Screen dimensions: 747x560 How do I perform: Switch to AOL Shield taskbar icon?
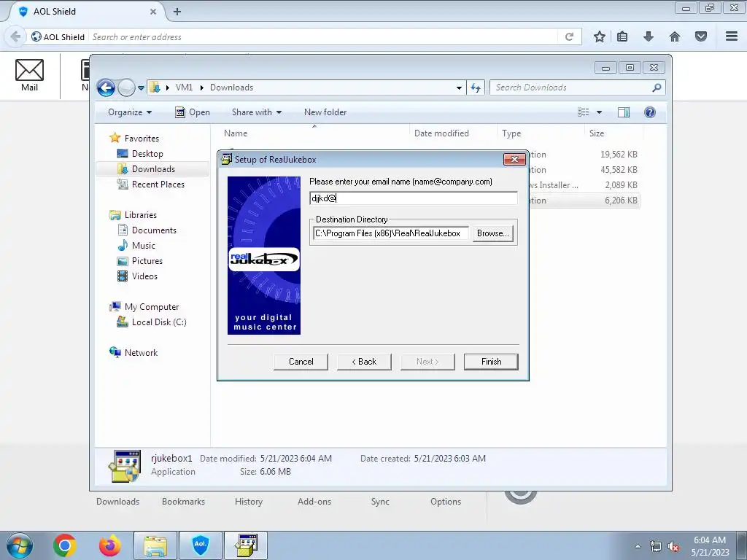coord(200,545)
